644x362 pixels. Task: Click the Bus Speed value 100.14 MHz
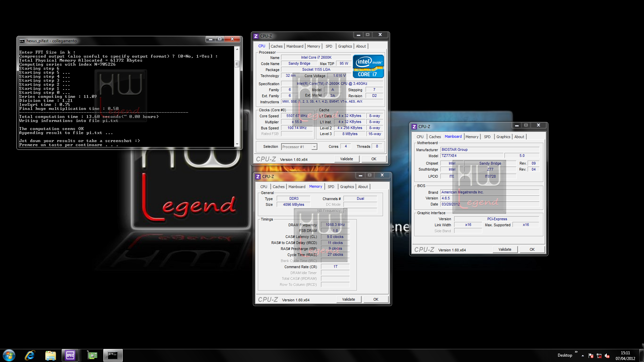pos(297,128)
